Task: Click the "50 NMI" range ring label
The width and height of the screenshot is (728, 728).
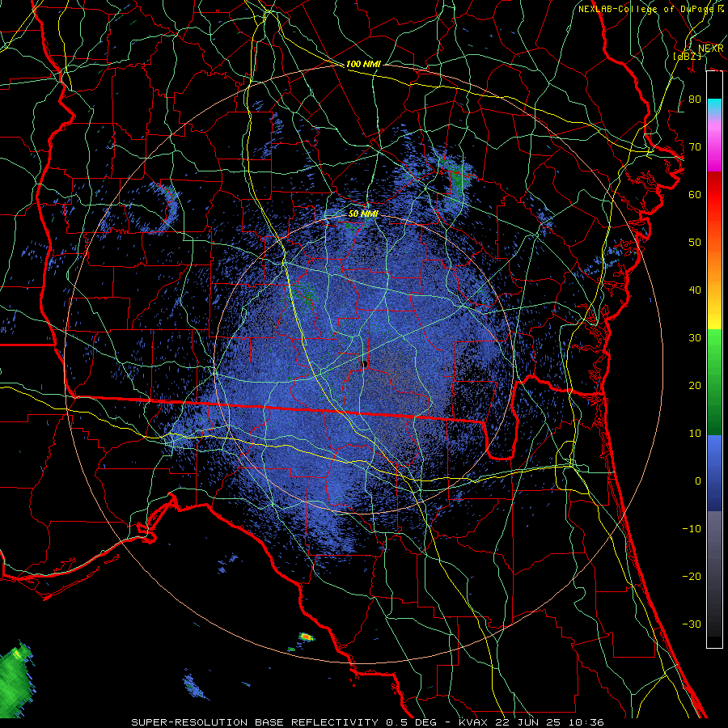Action: click(363, 214)
